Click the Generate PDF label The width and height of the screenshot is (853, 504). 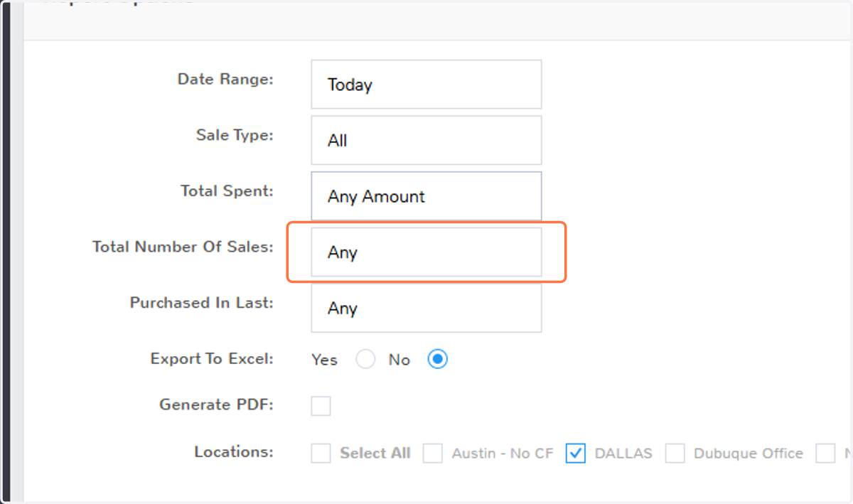(x=216, y=404)
